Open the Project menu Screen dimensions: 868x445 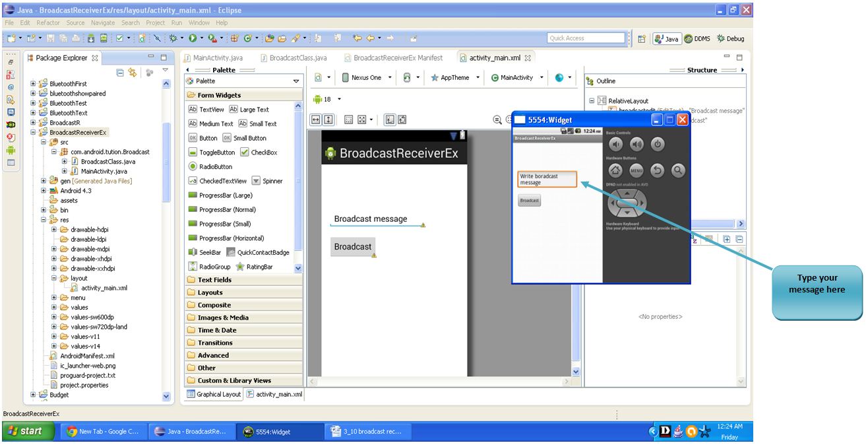156,22
